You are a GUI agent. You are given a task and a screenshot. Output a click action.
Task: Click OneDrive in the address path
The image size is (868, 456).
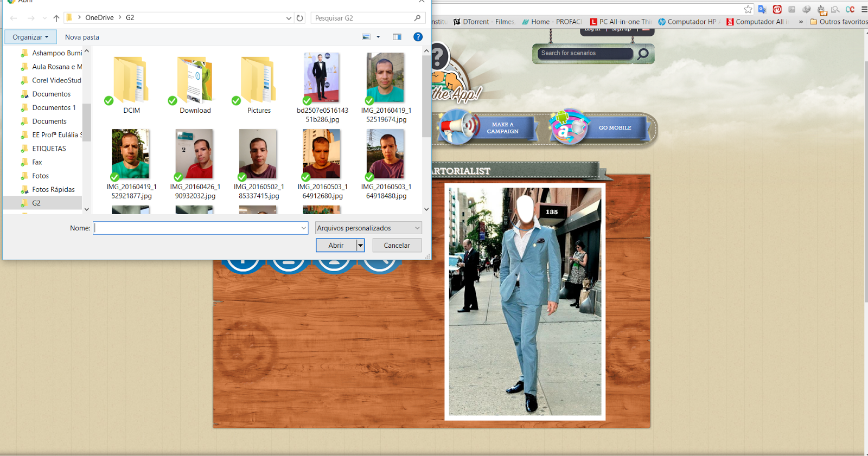pyautogui.click(x=99, y=18)
